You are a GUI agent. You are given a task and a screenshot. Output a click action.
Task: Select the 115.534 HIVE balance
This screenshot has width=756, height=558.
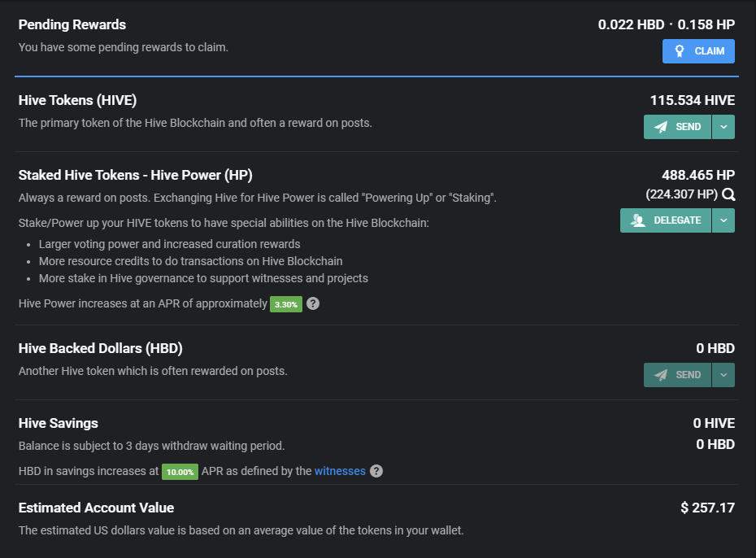[x=693, y=100]
